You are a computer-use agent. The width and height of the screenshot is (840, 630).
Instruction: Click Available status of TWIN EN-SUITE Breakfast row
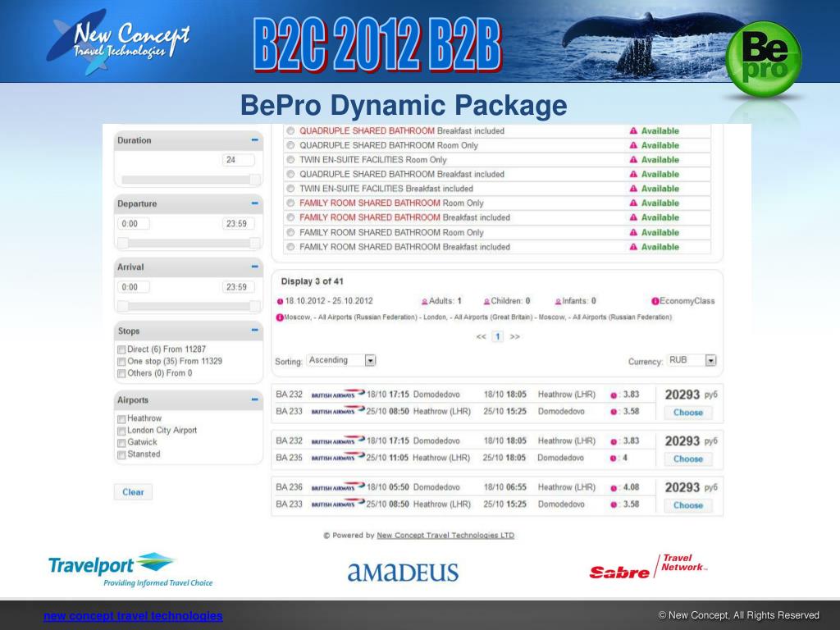(660, 189)
